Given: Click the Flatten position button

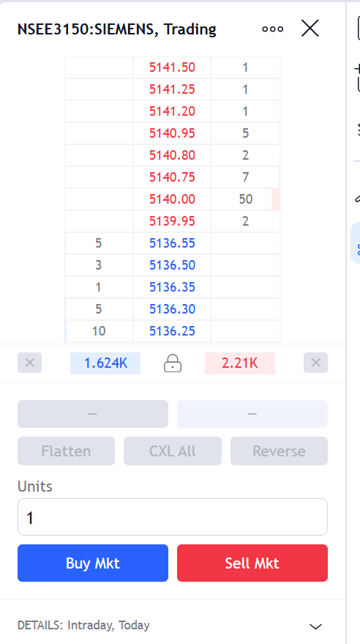Looking at the screenshot, I should 66,451.
